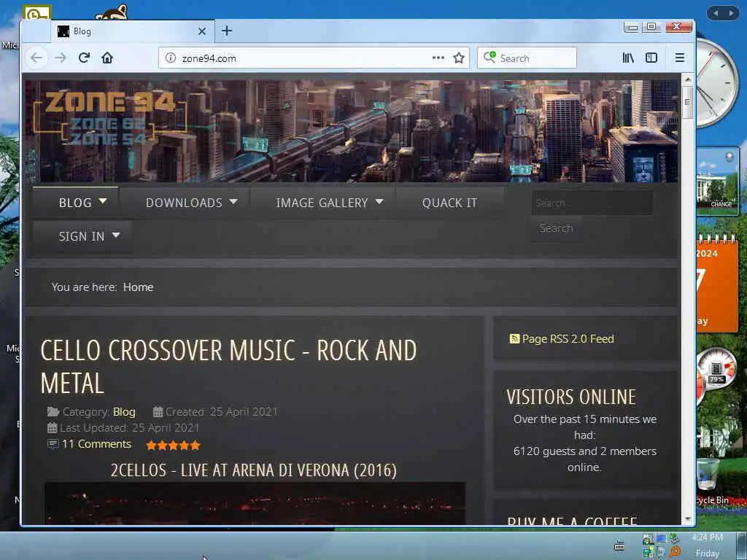Click the search engine magnifier icon

489,58
